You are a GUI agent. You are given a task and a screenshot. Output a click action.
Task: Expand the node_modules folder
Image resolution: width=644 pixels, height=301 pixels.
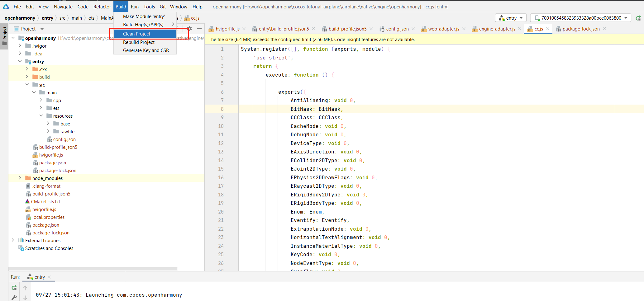[x=20, y=178]
